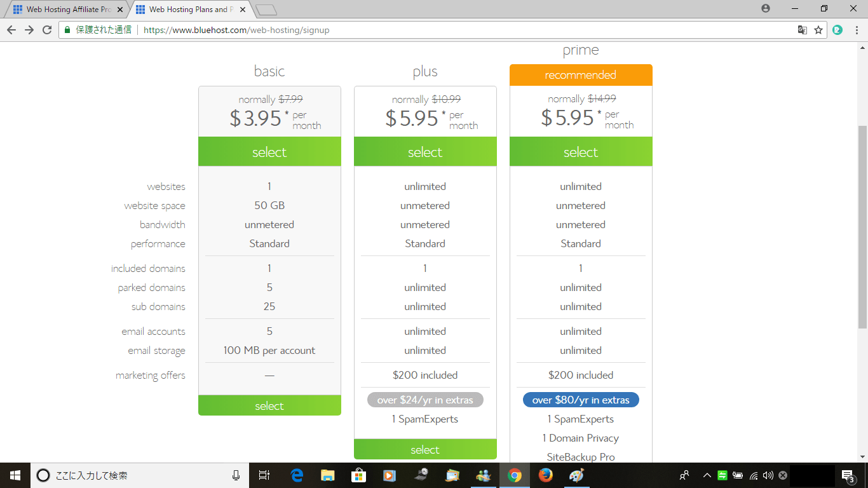Image resolution: width=868 pixels, height=488 pixels.
Task: Click the 50 GB value in basic
Action: point(269,205)
